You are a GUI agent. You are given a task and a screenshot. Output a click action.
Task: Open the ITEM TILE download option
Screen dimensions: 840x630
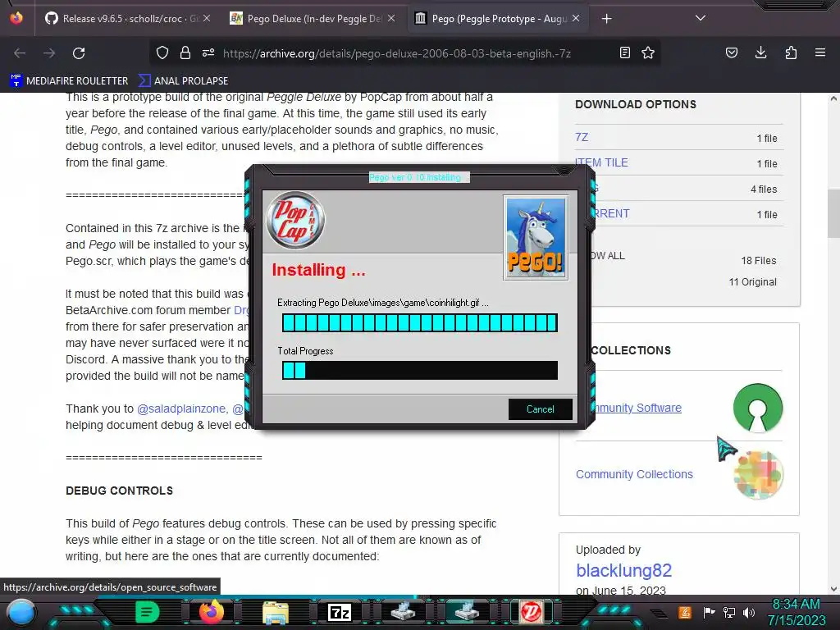tap(601, 163)
